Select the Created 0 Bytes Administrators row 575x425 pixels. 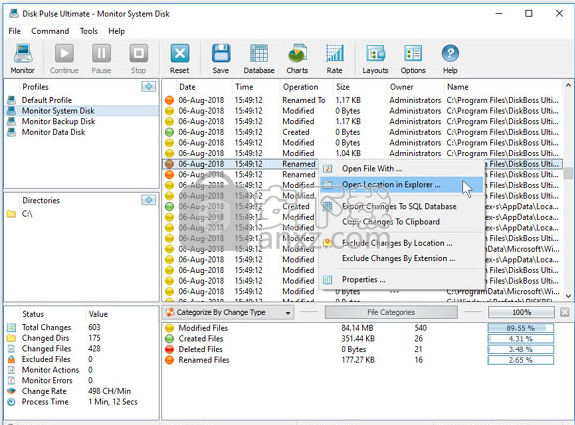tap(361, 132)
